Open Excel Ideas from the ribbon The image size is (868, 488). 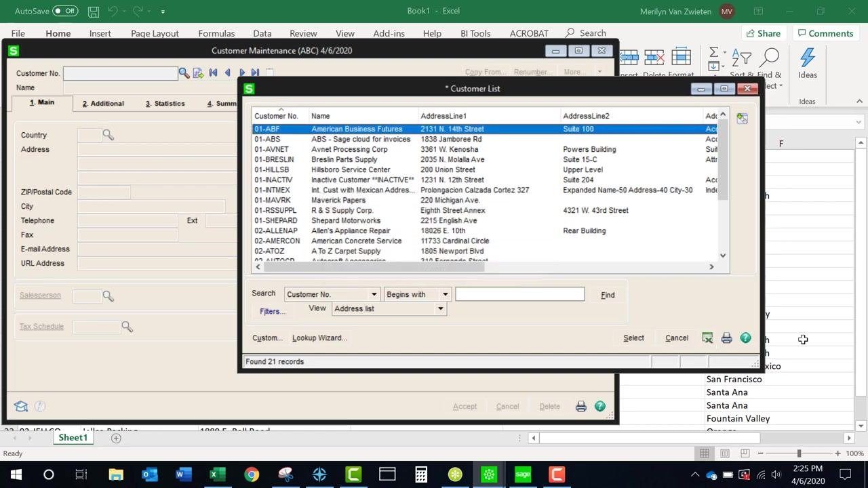(808, 63)
